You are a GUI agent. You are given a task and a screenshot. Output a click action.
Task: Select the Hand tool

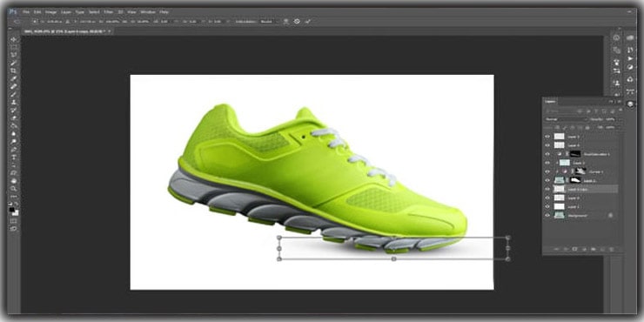[x=14, y=181]
